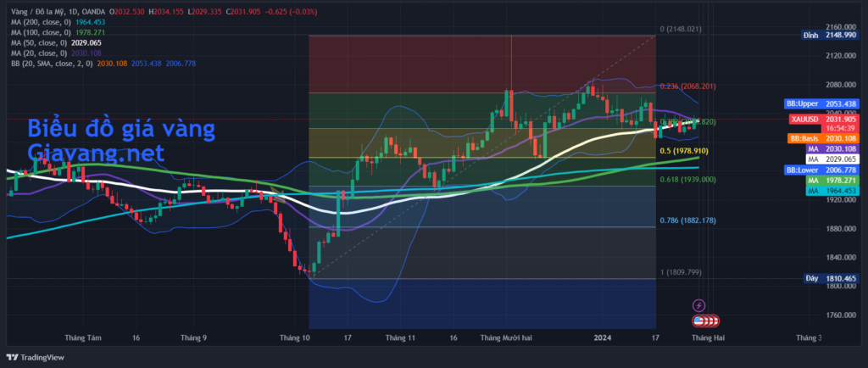Open the BB (20, SMA, close, 2, 0) legend
This screenshot has width=868, height=368.
coord(47,63)
